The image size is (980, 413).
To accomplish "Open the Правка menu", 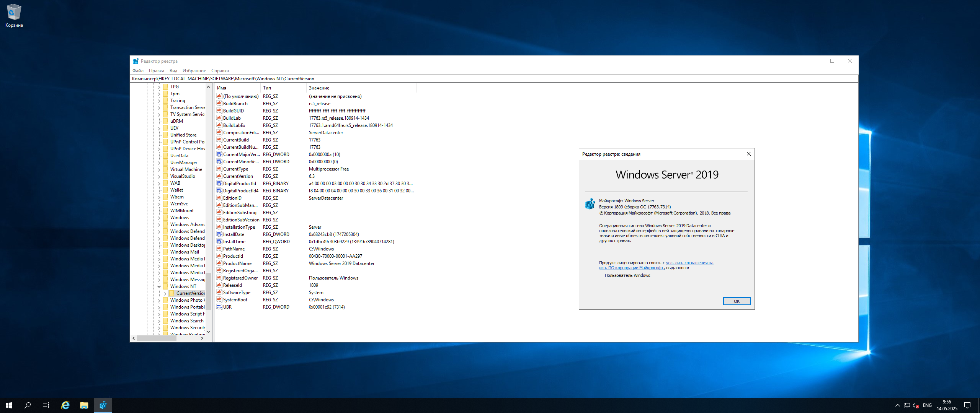I will (156, 71).
